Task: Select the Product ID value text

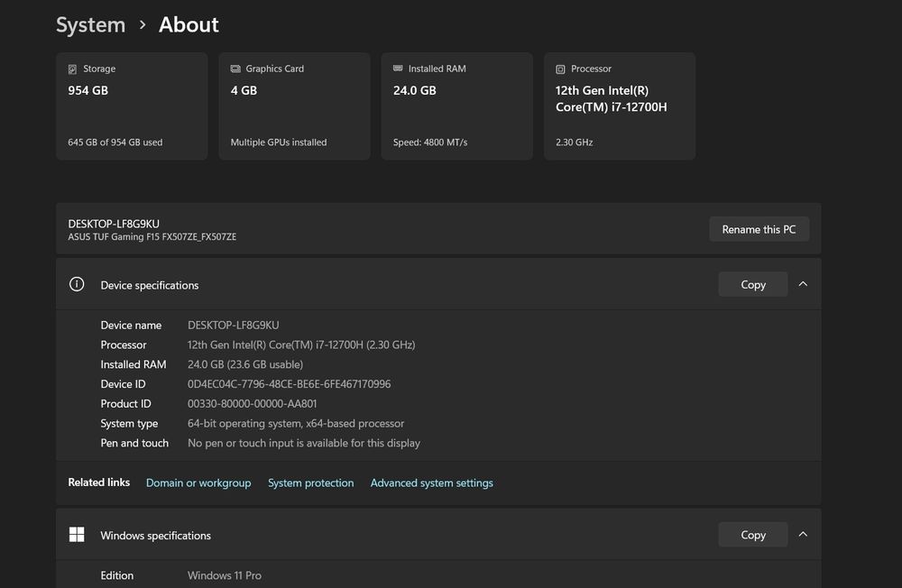Action: click(252, 404)
